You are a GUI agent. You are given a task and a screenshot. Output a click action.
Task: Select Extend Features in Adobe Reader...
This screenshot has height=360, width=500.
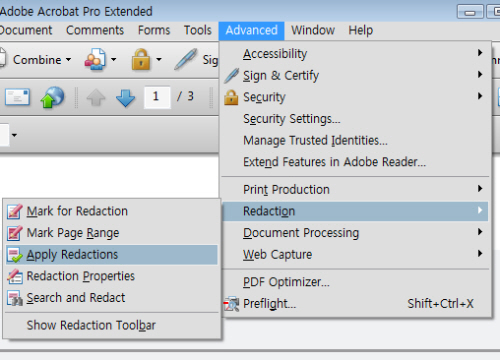[355, 162]
